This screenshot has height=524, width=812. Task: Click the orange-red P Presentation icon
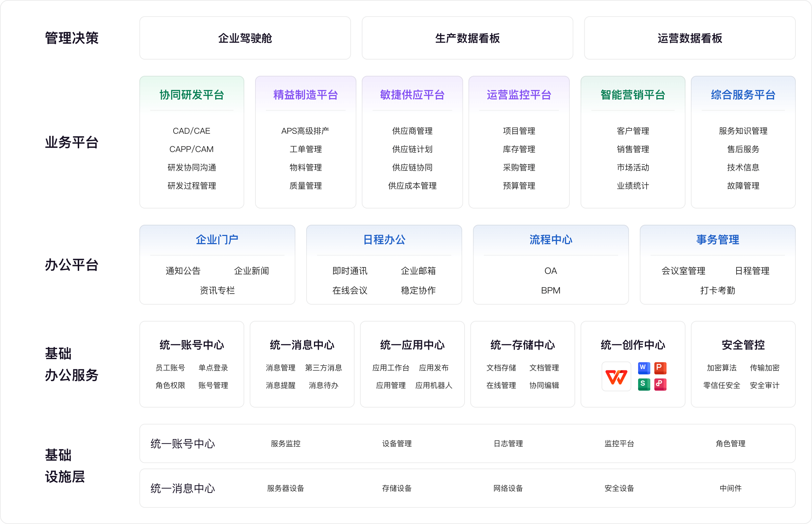(660, 368)
